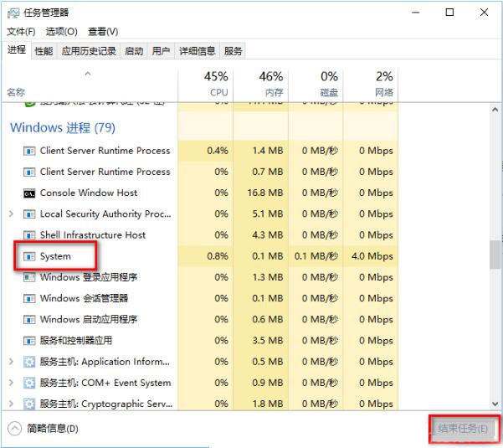Expand 服务主机: Cryptographic Services row
Image resolution: width=503 pixels, height=448 pixels.
click(x=11, y=404)
